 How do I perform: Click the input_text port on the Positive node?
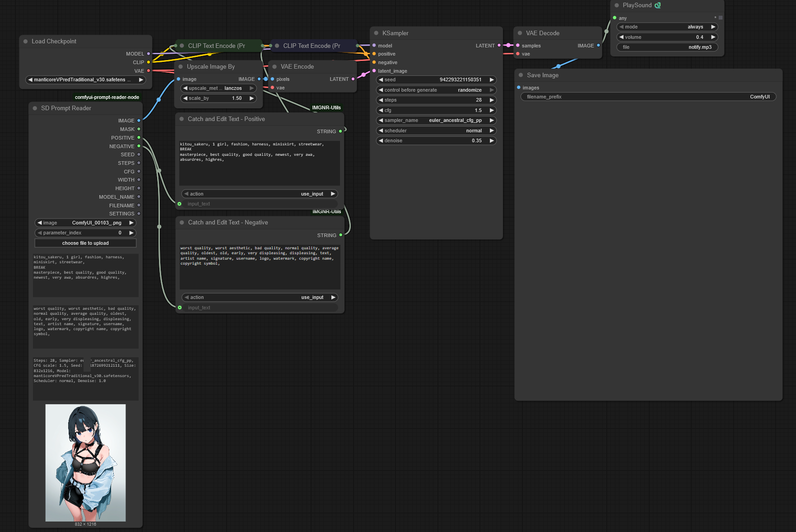[180, 204]
